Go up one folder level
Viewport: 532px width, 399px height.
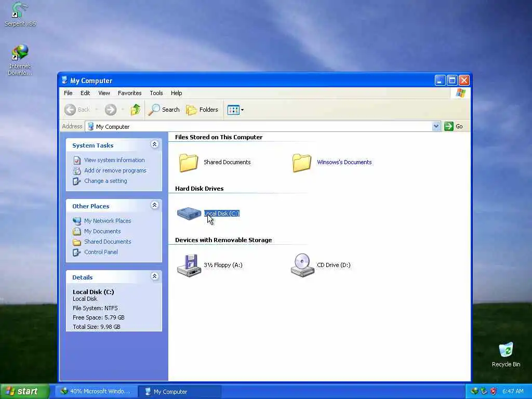136,110
